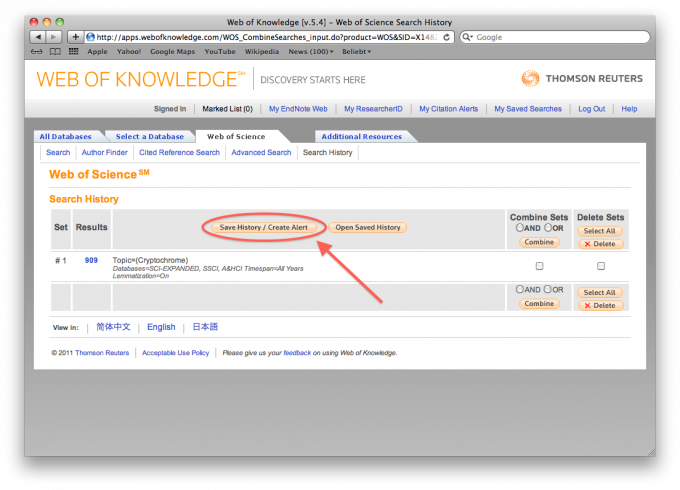
Task: Click the Thomson Reuters logo
Action: click(x=582, y=79)
